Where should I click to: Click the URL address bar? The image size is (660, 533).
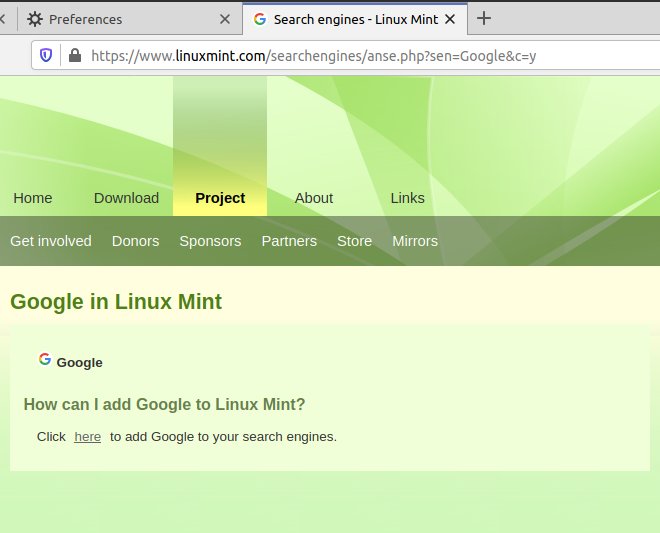click(345, 56)
